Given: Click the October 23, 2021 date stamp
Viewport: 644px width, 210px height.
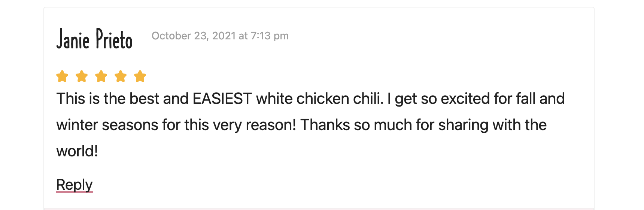Looking at the screenshot, I should [194, 36].
